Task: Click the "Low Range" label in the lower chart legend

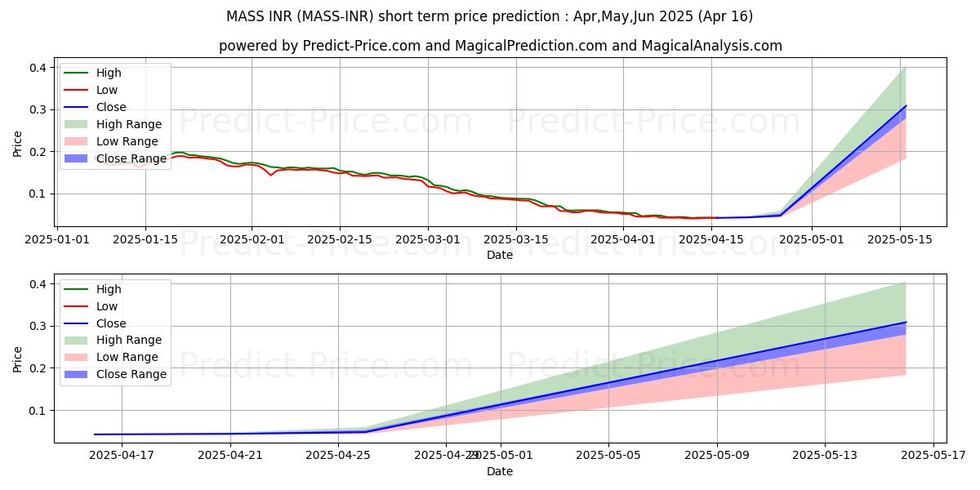Action: point(127,358)
